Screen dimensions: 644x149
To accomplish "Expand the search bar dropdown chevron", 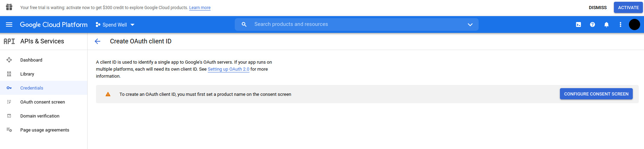I will (470, 24).
